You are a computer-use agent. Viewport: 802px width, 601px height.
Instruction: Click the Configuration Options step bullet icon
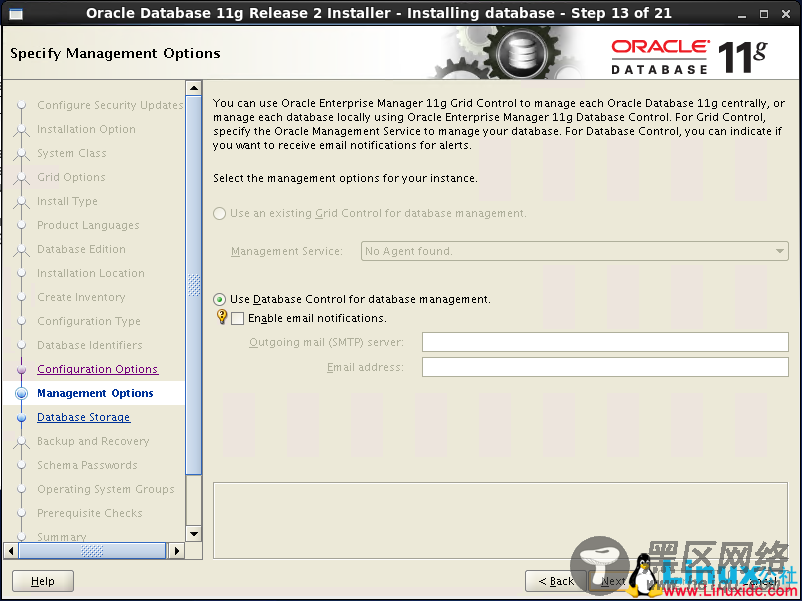coord(21,369)
